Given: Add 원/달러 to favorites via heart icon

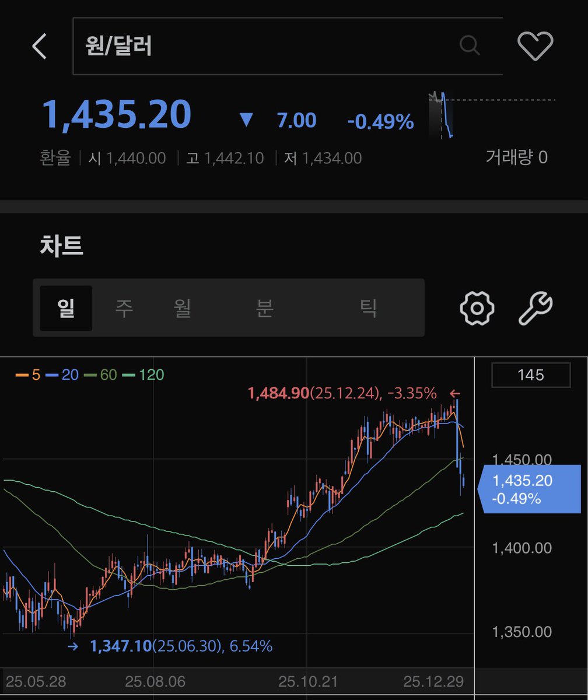Looking at the screenshot, I should [x=535, y=45].
